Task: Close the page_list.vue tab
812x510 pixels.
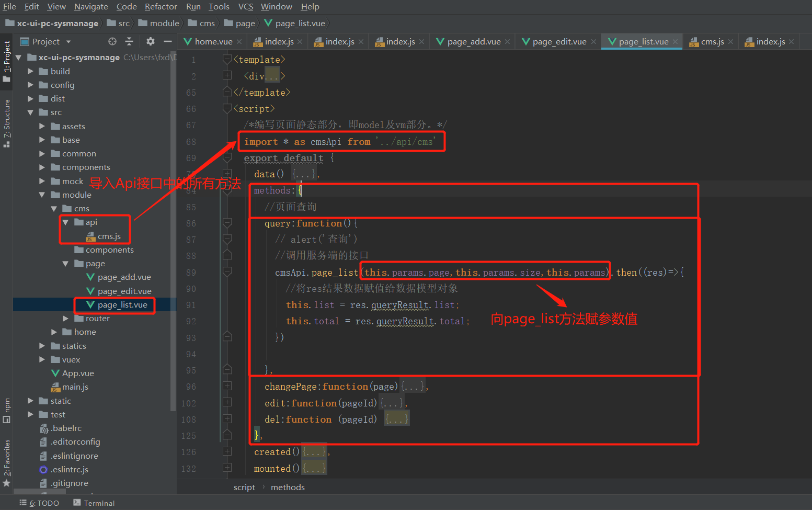Action: 675,42
